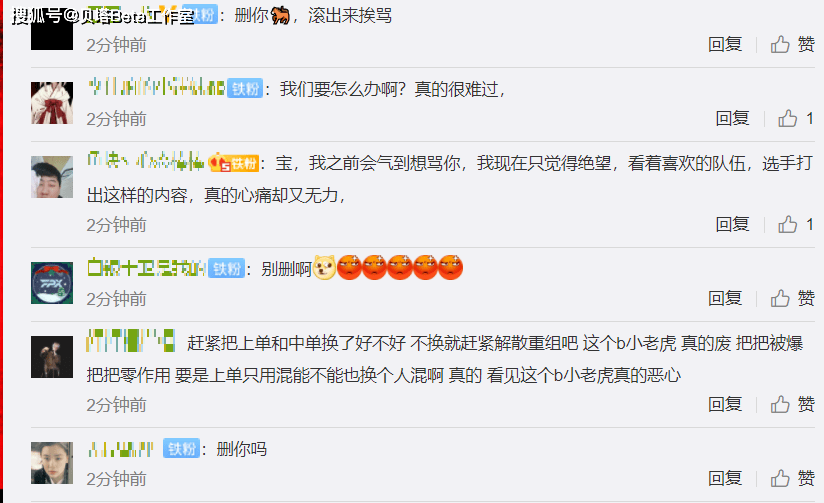Reply to the '滚出来挨骂' comment

(725, 45)
